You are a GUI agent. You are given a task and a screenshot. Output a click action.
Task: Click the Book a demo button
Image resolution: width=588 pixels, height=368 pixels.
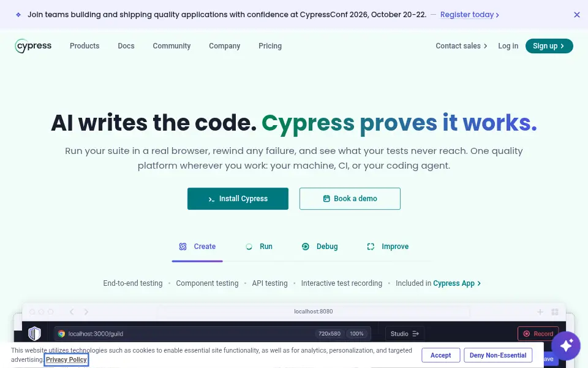[350, 199]
